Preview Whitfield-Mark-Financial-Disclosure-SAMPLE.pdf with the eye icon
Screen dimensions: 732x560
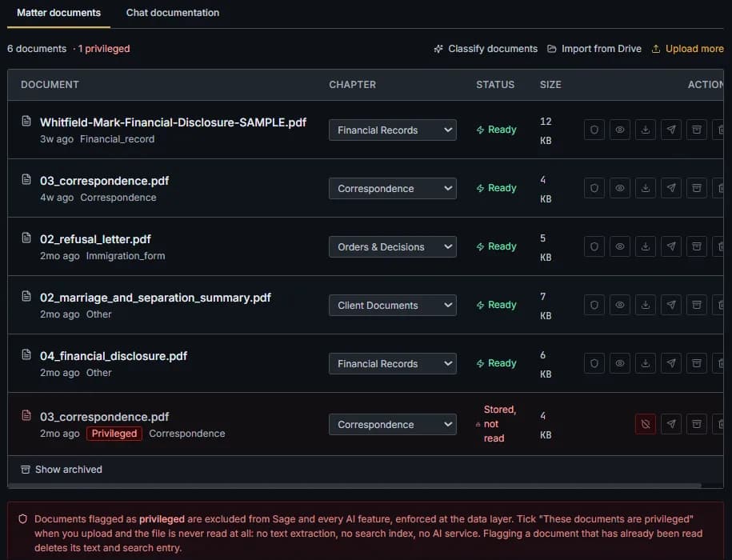[619, 130]
